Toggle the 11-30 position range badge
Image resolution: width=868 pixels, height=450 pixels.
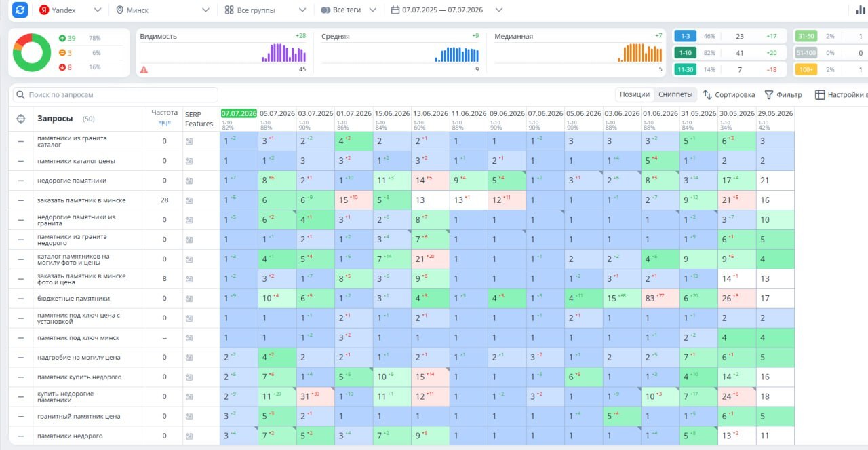[686, 69]
